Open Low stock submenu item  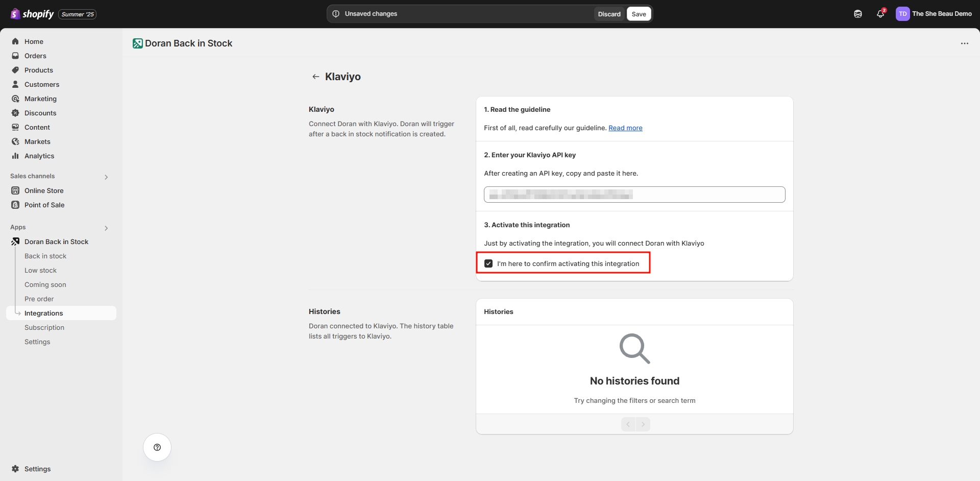(x=40, y=270)
